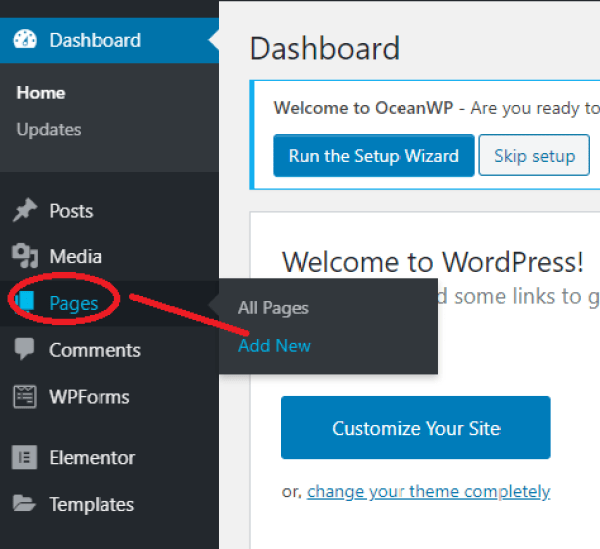The image size is (600, 549).
Task: Click the Dashboard gauge icon
Action: pyautogui.click(x=25, y=39)
